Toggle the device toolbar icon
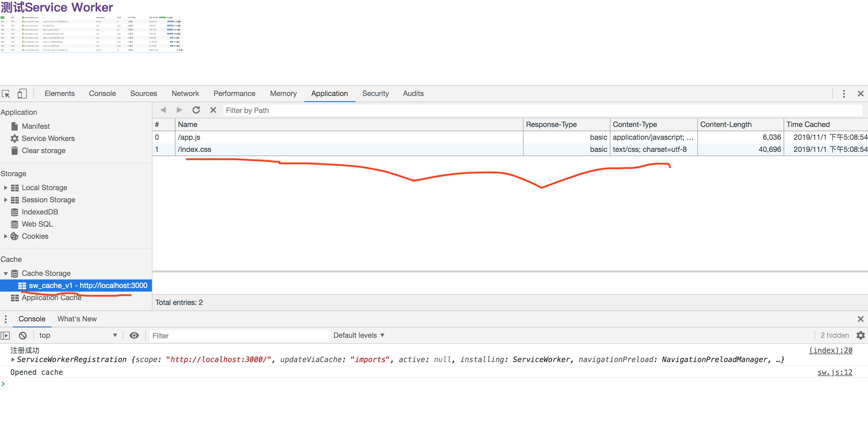Image resolution: width=868 pixels, height=421 pixels. pyautogui.click(x=22, y=94)
